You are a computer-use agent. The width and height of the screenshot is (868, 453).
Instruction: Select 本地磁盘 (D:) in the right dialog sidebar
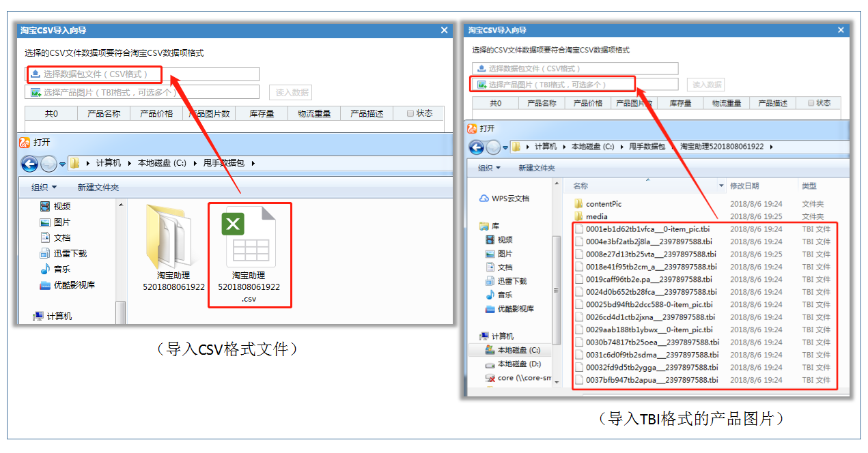513,364
